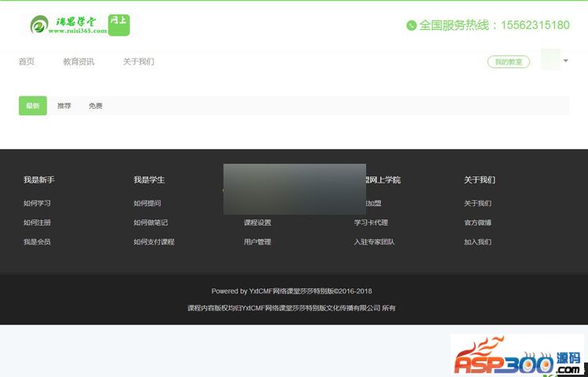Click the hotline number 15562315180

point(535,25)
